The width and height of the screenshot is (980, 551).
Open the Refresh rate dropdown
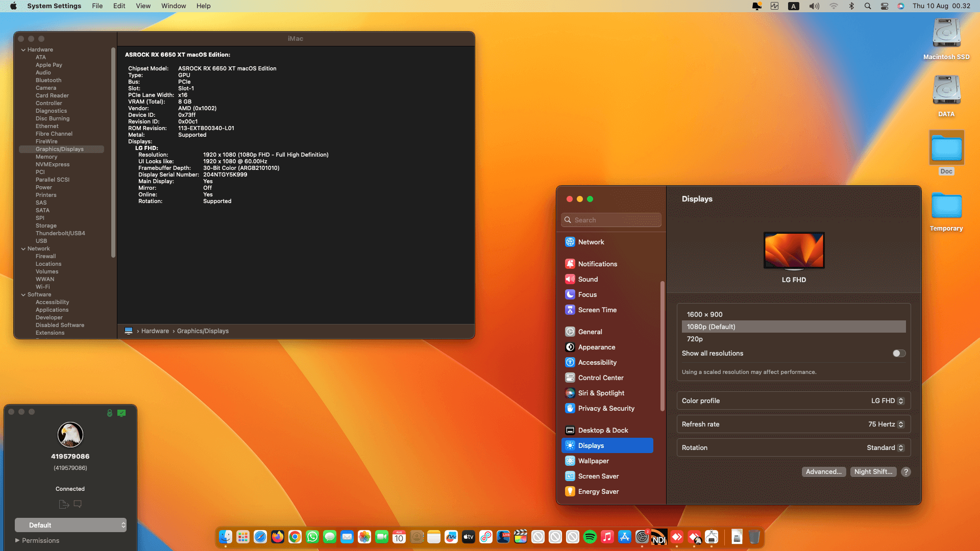point(886,424)
